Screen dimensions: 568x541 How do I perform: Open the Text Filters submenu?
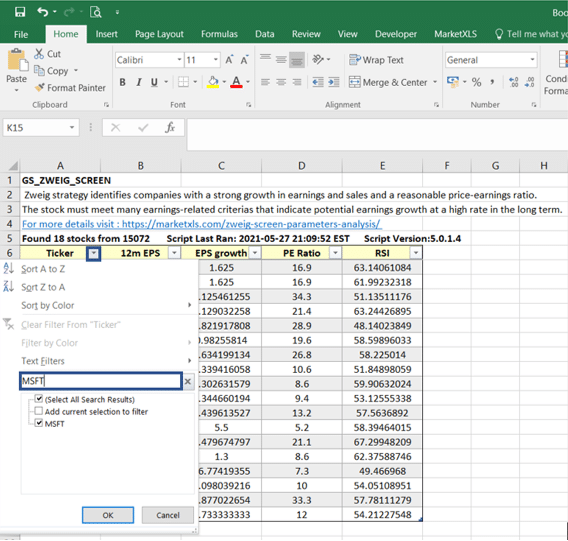click(x=98, y=361)
